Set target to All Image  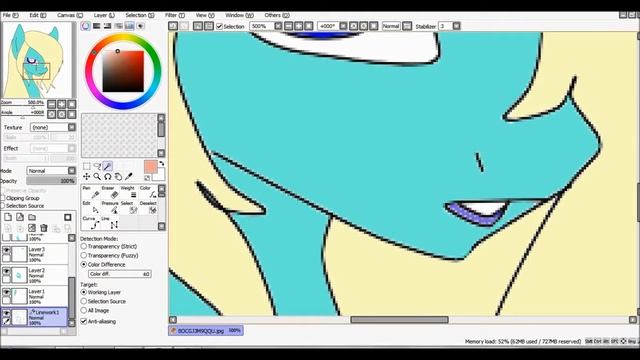tap(84, 311)
